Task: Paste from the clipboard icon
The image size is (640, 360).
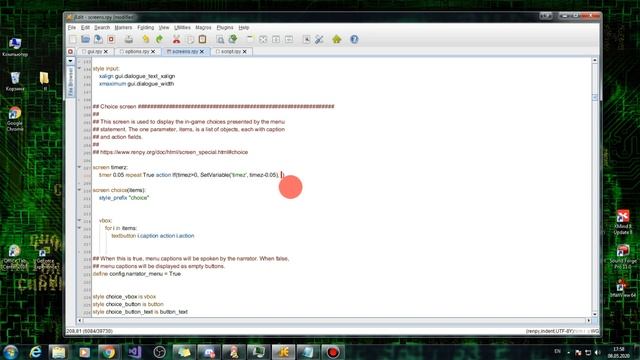Action: [202, 39]
